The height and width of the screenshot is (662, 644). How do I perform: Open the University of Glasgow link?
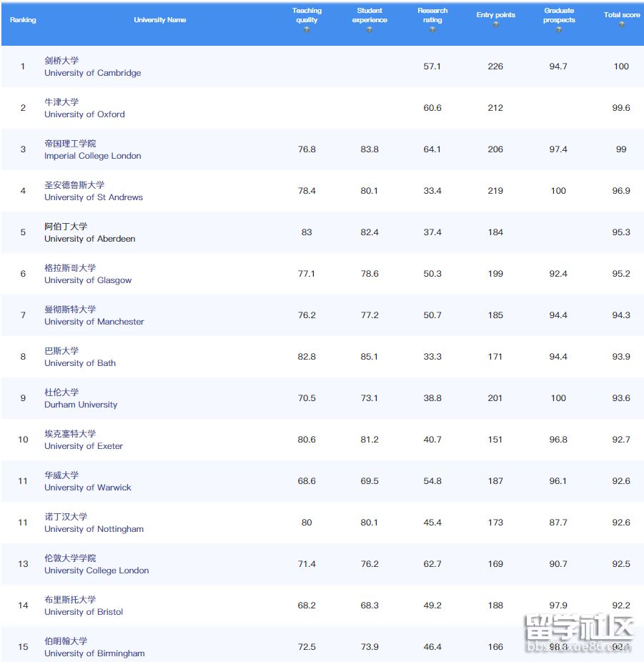[x=88, y=280]
